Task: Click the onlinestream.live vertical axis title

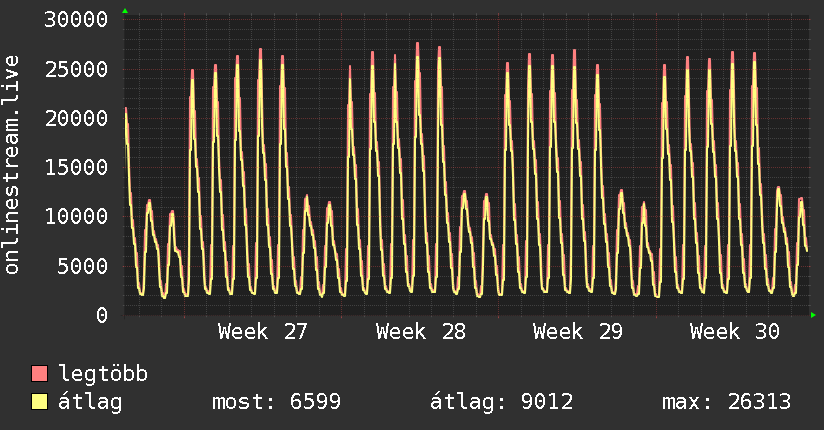Action: tap(12, 165)
